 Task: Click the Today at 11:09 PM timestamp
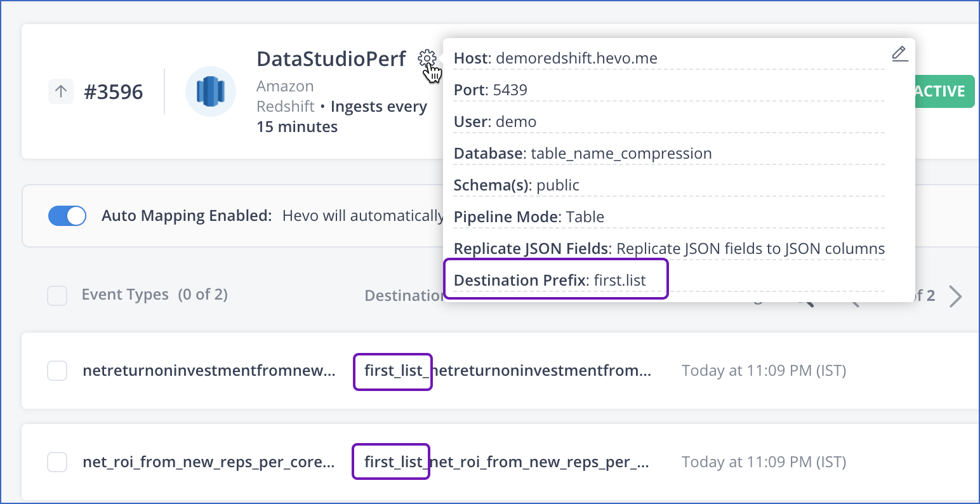click(764, 370)
